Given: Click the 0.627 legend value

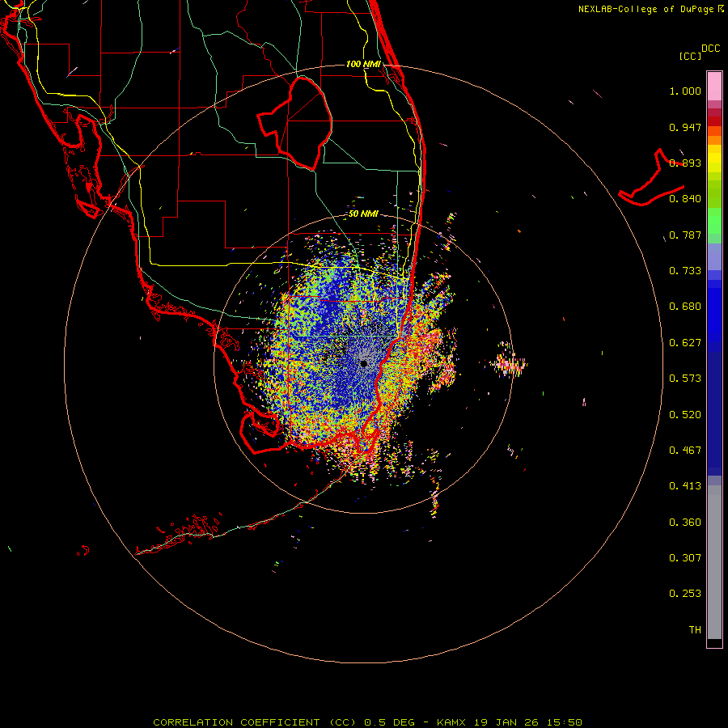Looking at the screenshot, I should coord(685,343).
